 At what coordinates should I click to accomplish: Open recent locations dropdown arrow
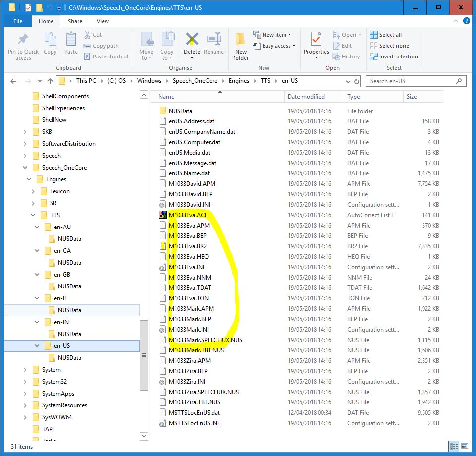(x=40, y=81)
